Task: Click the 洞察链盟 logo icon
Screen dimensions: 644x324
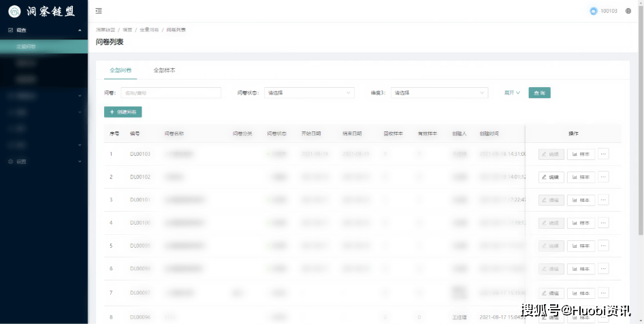Action: (x=14, y=12)
